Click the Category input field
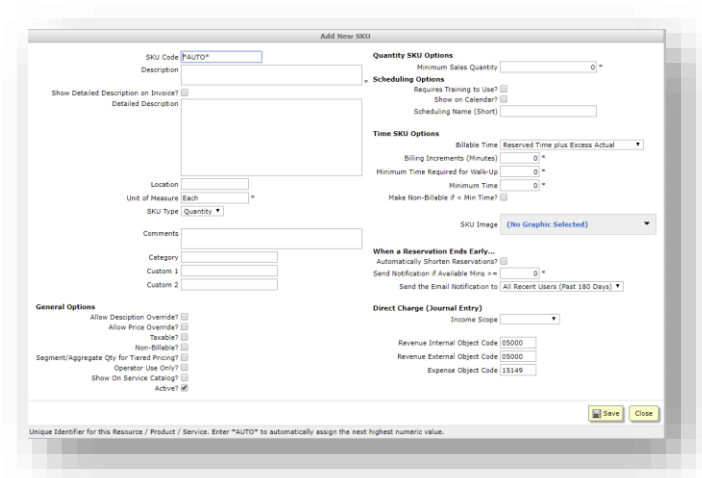Viewport: 702px width, 478px height. [x=229, y=257]
